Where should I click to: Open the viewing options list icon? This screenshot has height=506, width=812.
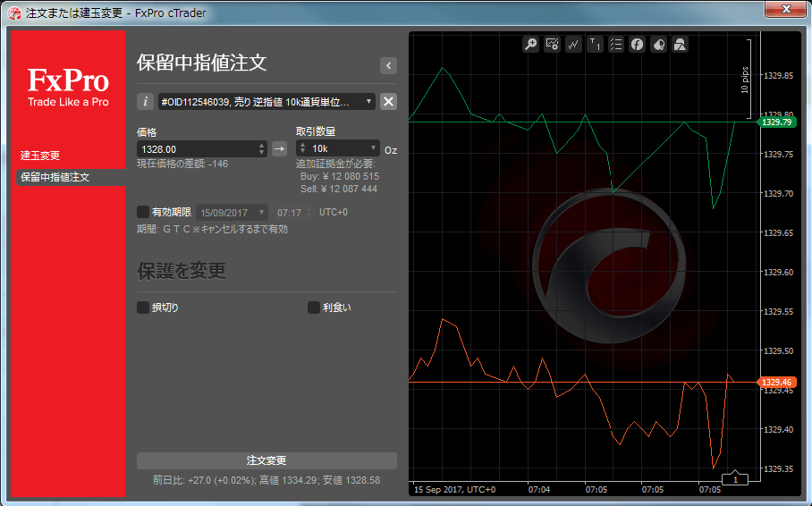[616, 45]
